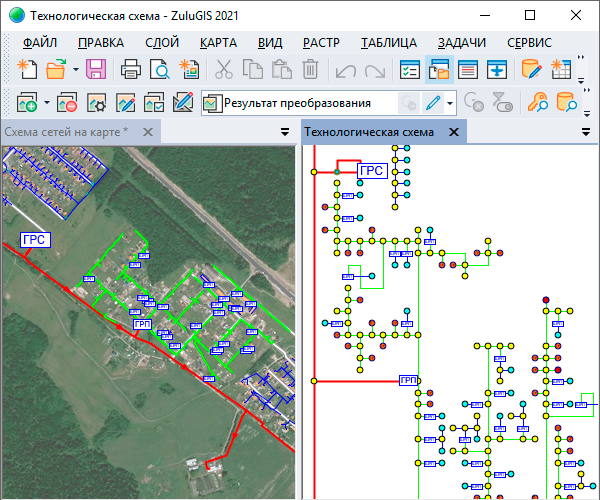600x500 pixels.
Task: Open the layer settings gear icon
Action: (97, 102)
